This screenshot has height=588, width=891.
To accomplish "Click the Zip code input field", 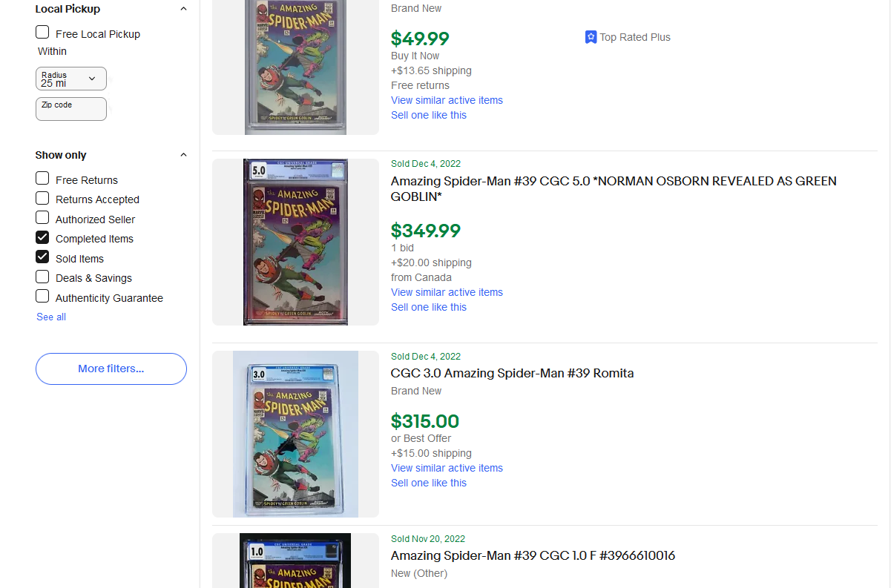I will point(71,109).
